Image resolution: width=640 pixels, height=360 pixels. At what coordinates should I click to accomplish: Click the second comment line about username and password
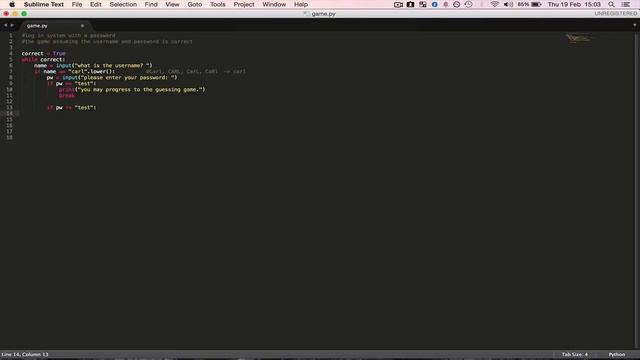[x=107, y=42]
